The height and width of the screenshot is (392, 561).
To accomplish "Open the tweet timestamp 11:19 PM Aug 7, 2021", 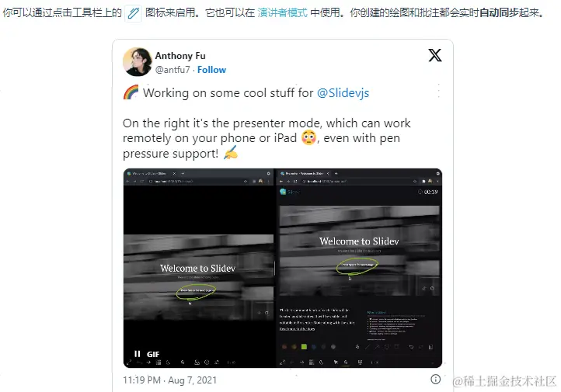I will click(170, 380).
